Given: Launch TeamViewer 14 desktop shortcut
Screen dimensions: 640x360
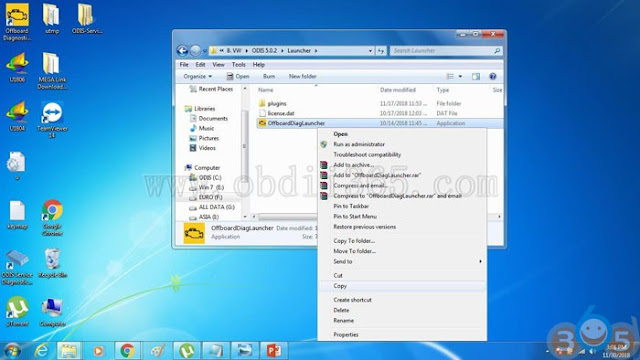Looking at the screenshot, I should point(52,120).
